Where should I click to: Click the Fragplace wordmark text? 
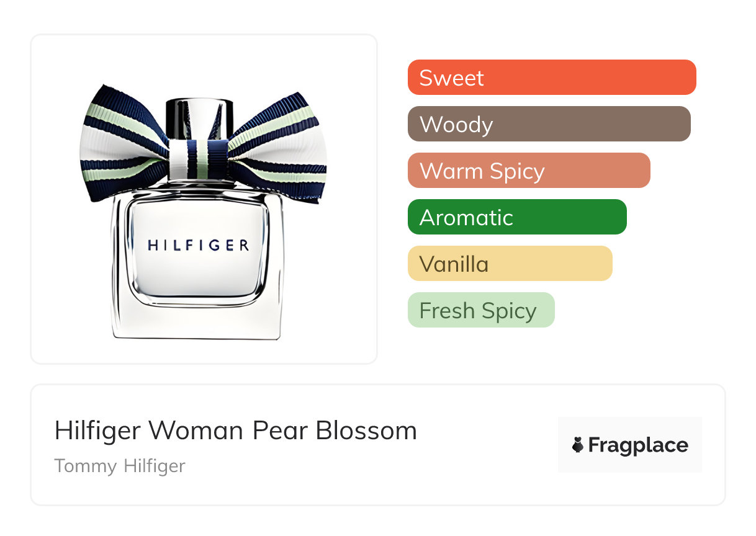pos(638,445)
